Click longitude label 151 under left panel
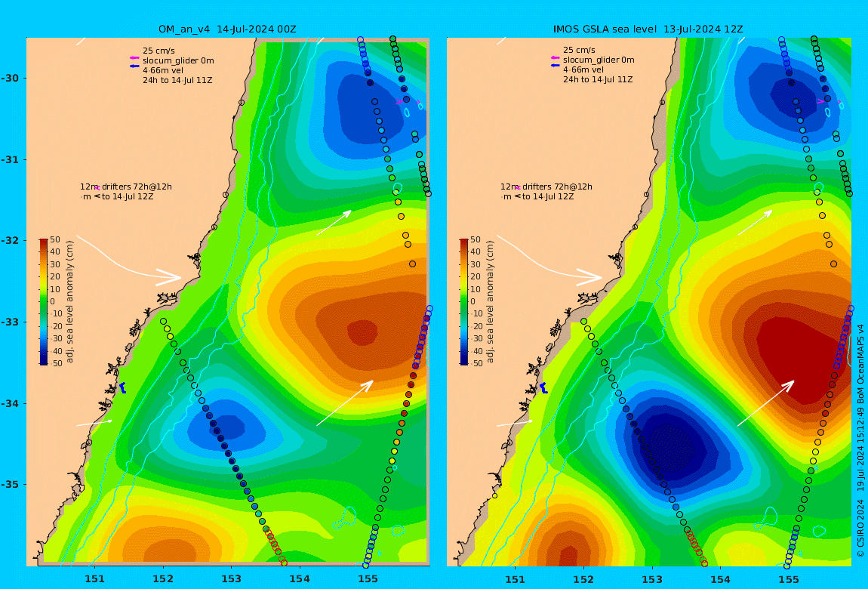Image resolution: width=868 pixels, height=589 pixels. point(94,579)
